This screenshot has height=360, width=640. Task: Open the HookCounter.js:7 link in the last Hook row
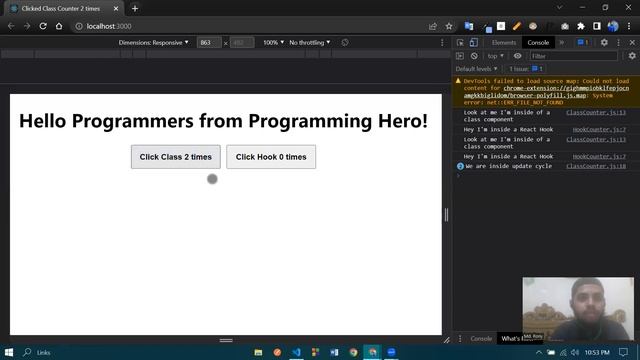tap(599, 156)
